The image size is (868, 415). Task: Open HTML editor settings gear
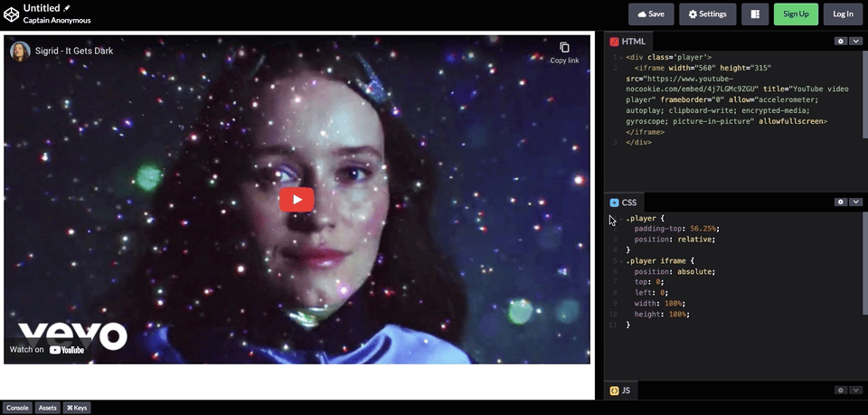click(x=841, y=41)
